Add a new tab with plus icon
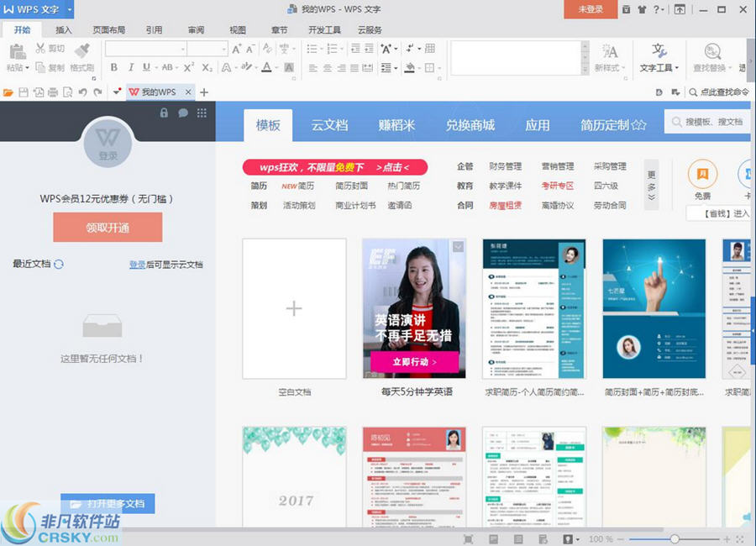This screenshot has width=756, height=546. pyautogui.click(x=204, y=92)
